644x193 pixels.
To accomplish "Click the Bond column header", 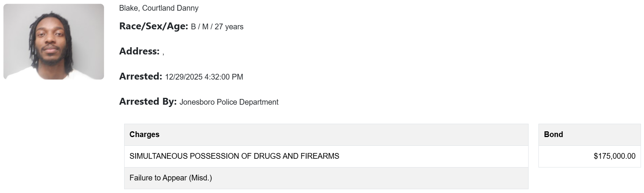I will (x=553, y=134).
